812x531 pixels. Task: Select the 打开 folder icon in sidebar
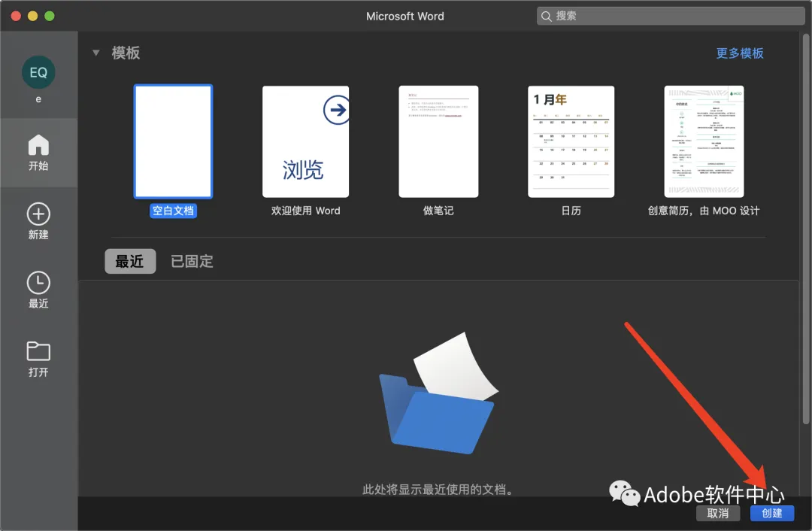point(38,351)
